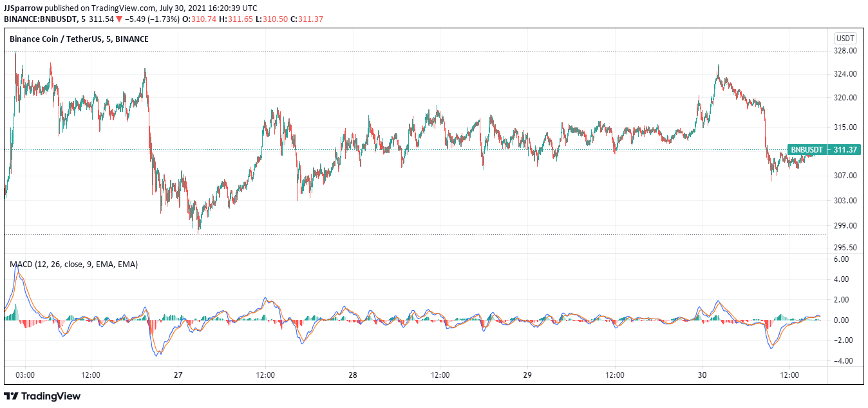Click the 295.50 price axis label
The image size is (868, 408).
point(845,248)
